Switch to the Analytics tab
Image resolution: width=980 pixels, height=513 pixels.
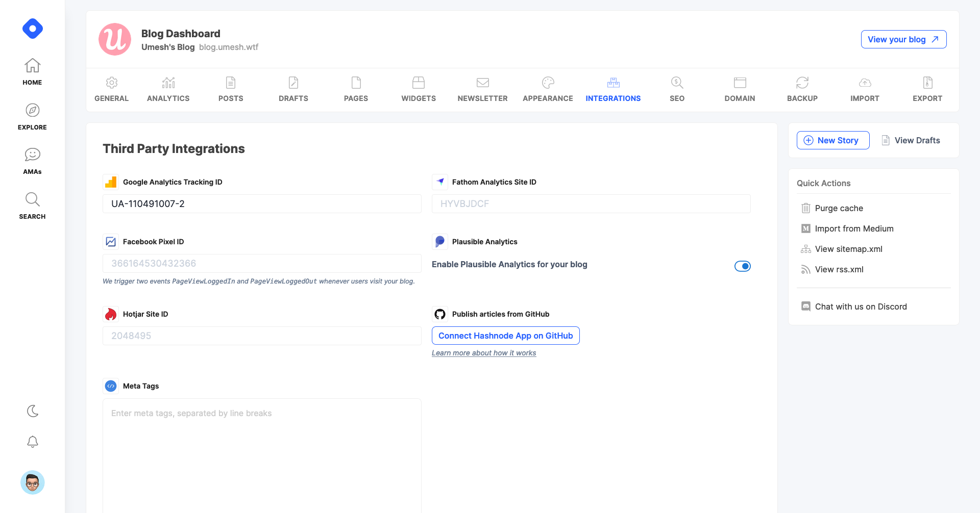(x=168, y=89)
